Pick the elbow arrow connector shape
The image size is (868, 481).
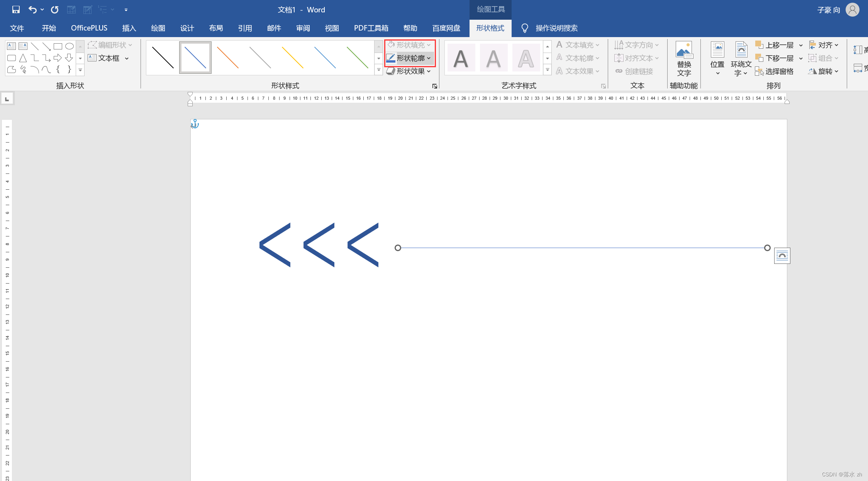click(46, 58)
